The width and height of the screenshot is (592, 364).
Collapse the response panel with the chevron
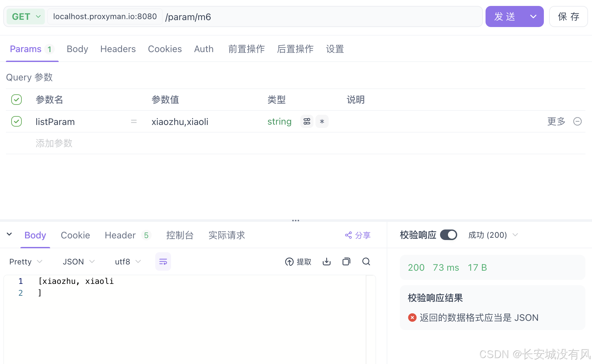coord(9,234)
